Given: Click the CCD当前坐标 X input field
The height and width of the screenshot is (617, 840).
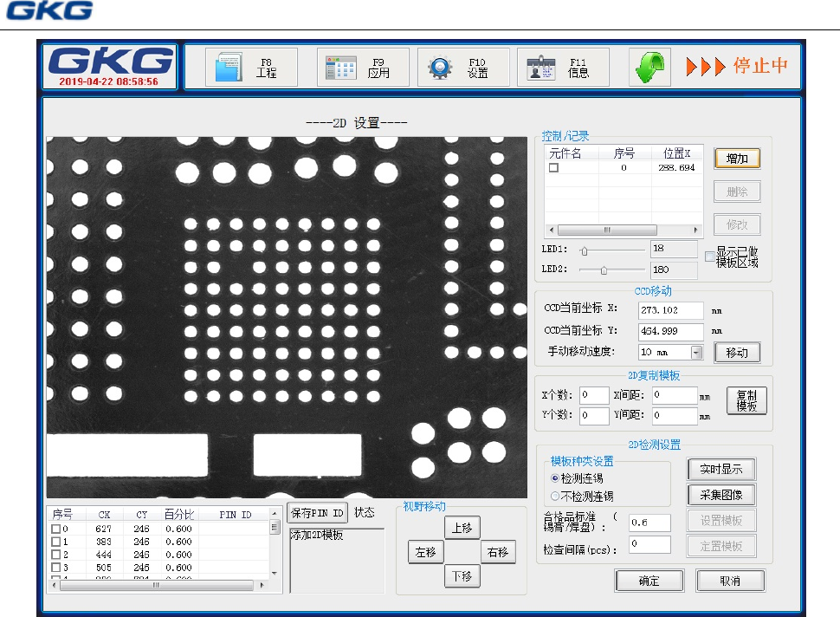Looking at the screenshot, I should [x=670, y=309].
